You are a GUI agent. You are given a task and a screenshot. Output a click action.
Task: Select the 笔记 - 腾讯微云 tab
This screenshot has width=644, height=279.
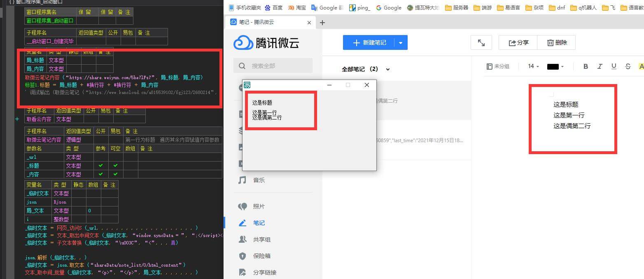(271, 23)
